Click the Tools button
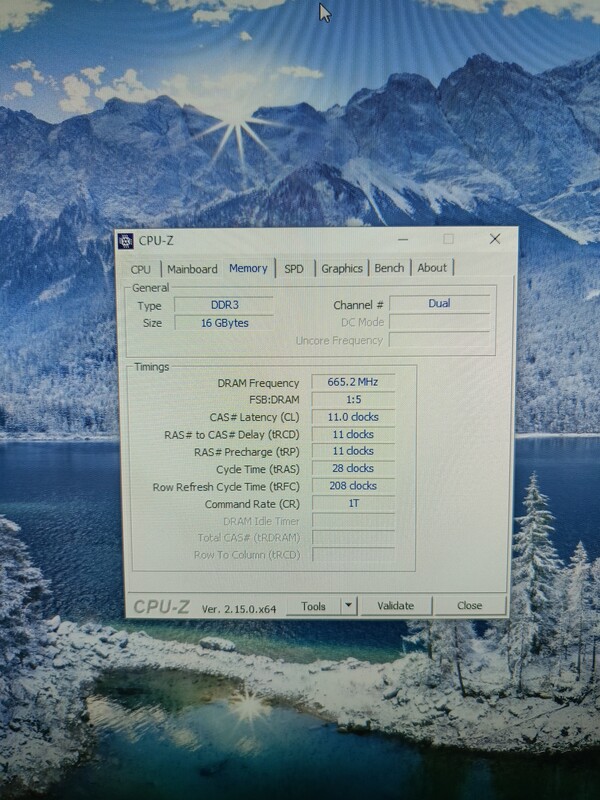The image size is (600, 800). pos(313,606)
